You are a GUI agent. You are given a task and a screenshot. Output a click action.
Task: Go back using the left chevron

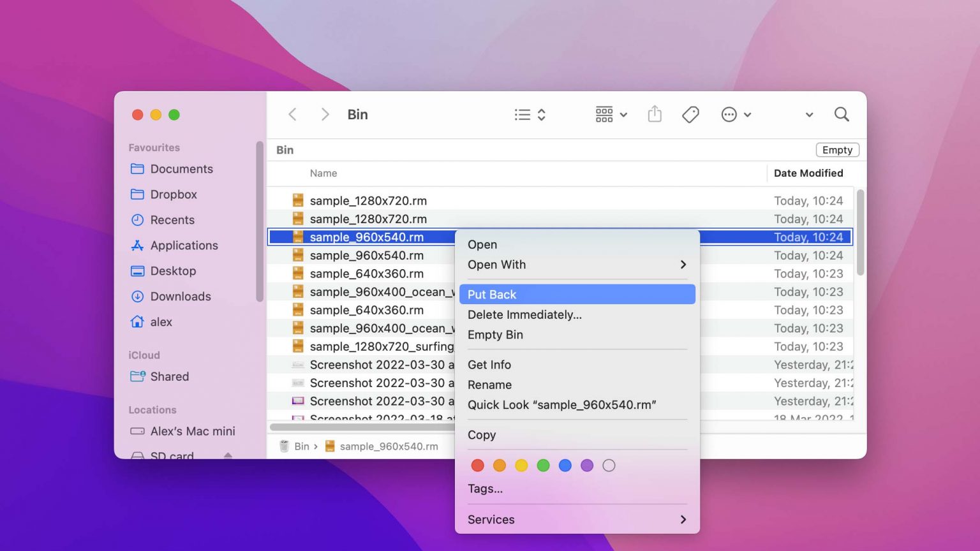pyautogui.click(x=293, y=115)
